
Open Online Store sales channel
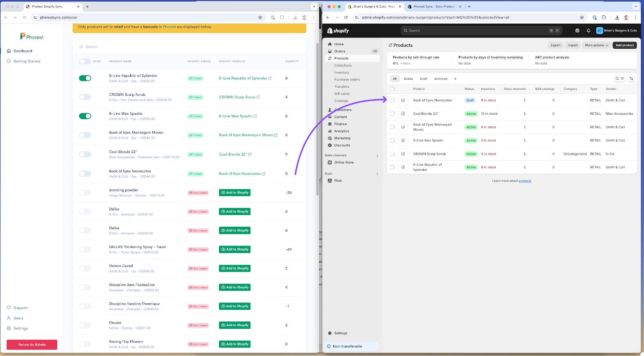[344, 162]
